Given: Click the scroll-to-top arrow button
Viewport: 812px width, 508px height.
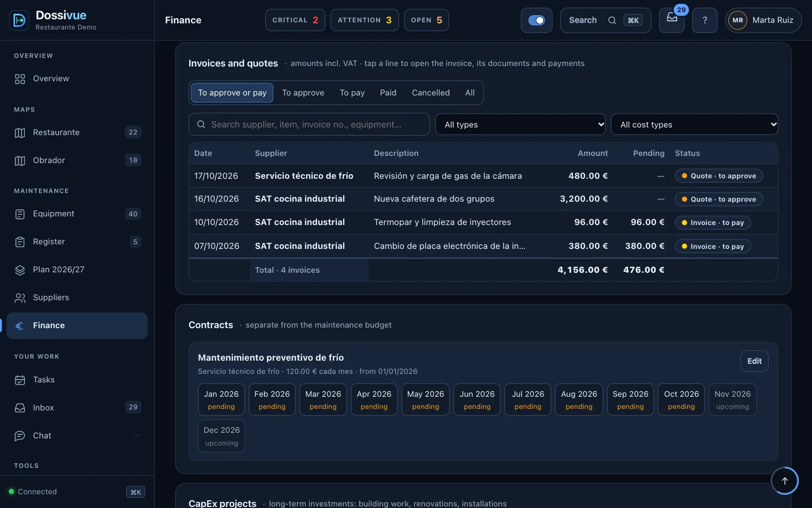Looking at the screenshot, I should 785,481.
